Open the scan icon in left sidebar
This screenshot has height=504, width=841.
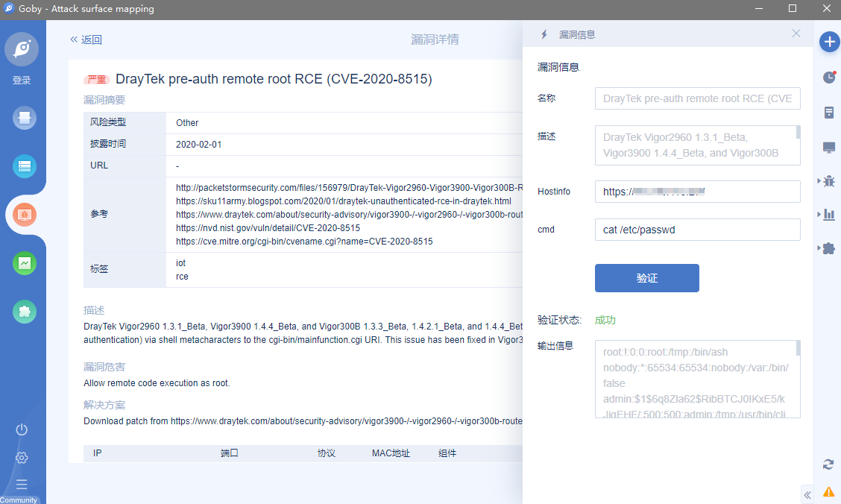click(24, 118)
